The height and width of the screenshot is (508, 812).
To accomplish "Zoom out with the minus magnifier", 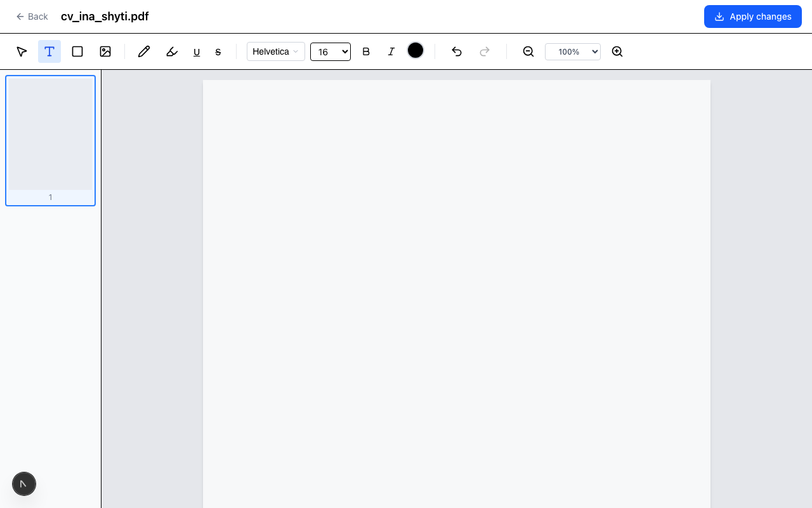I will [528, 51].
